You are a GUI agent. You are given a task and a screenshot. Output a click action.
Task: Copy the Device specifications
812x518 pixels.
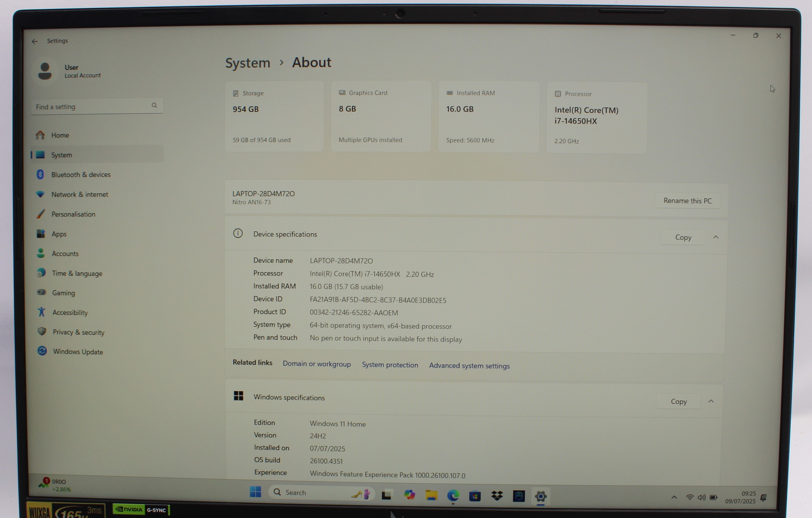click(x=683, y=237)
